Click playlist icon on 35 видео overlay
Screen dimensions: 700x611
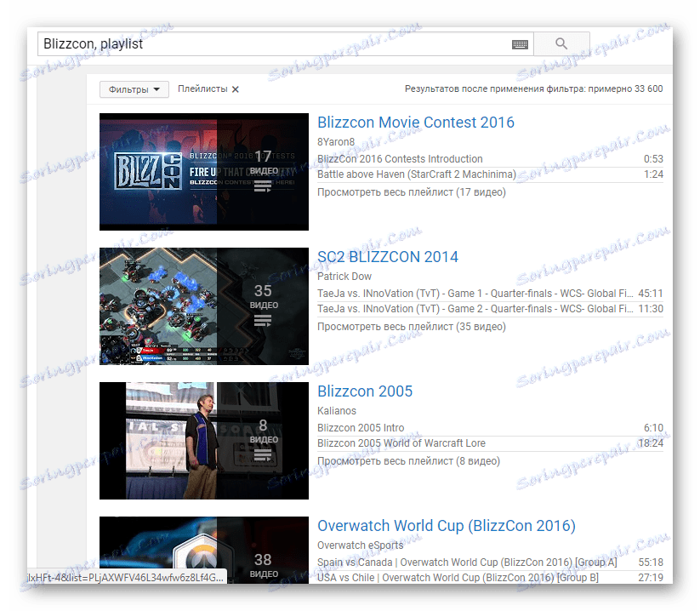coord(263,321)
